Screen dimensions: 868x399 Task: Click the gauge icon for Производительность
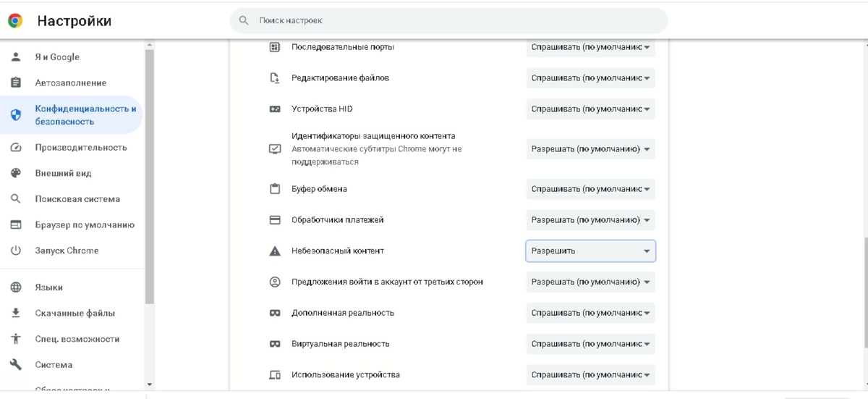pyautogui.click(x=16, y=148)
